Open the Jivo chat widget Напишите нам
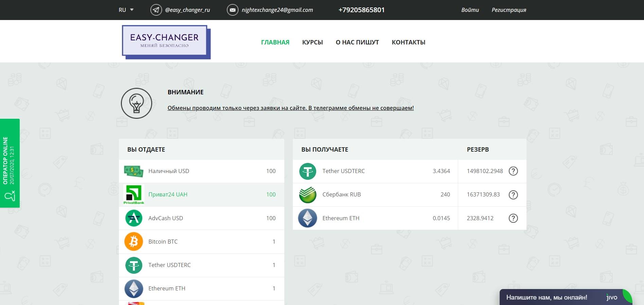The width and height of the screenshot is (644, 305). (x=565, y=297)
